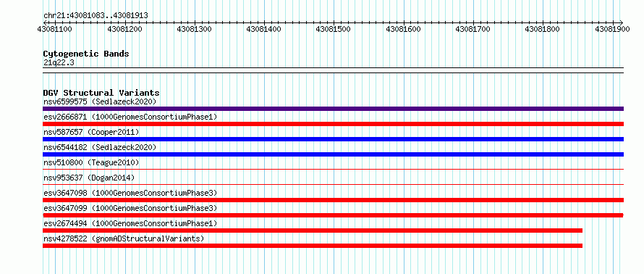
Task: Select the purple nsv6599575 variant bar
Action: 333,109
